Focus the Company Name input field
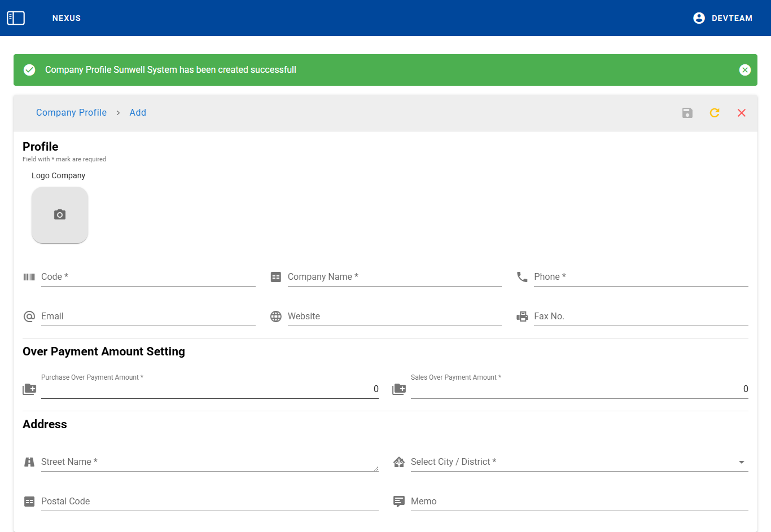771x532 pixels. tap(394, 277)
